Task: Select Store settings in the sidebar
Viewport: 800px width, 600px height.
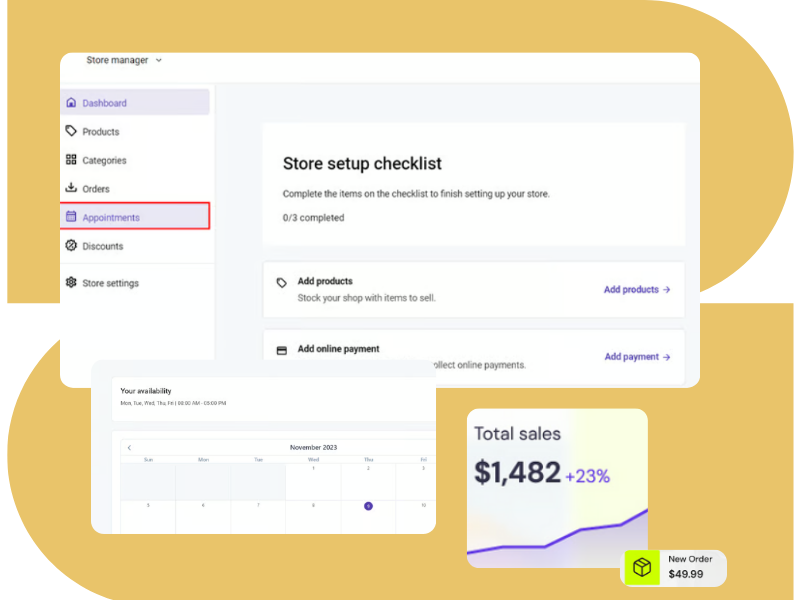Action: tap(110, 283)
